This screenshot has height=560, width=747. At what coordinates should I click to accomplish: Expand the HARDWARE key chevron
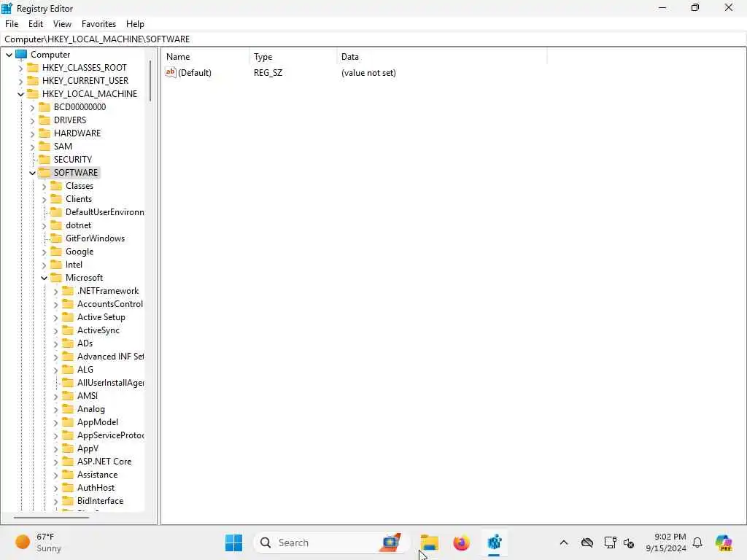pos(32,134)
